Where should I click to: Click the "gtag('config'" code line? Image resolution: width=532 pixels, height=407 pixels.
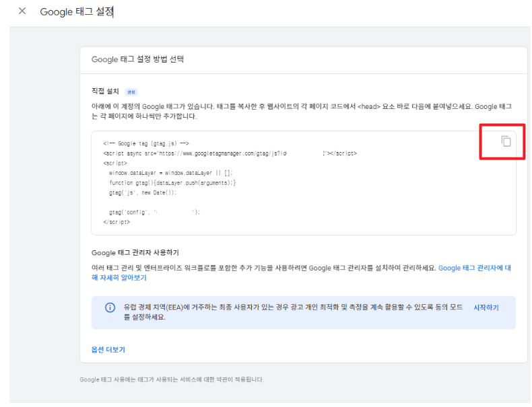point(154,213)
